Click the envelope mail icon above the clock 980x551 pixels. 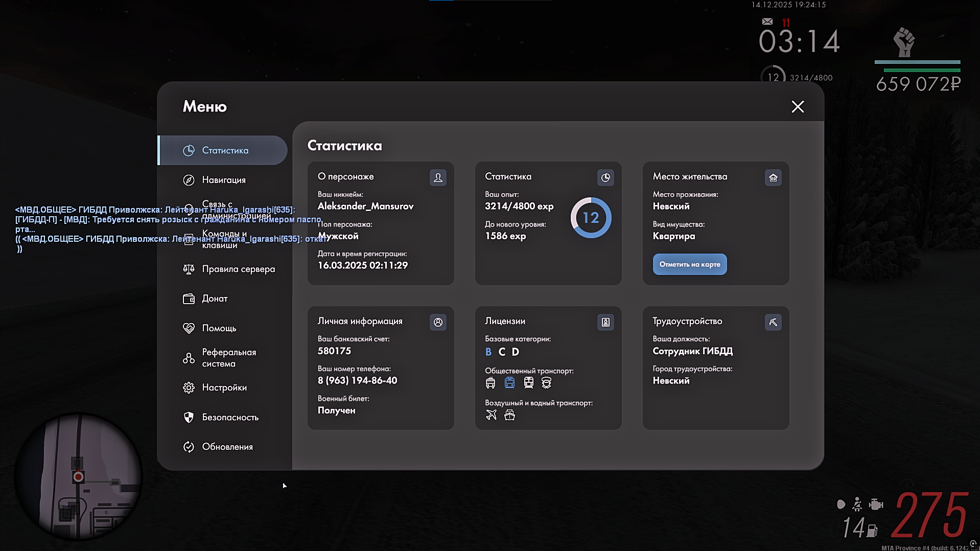tap(767, 21)
